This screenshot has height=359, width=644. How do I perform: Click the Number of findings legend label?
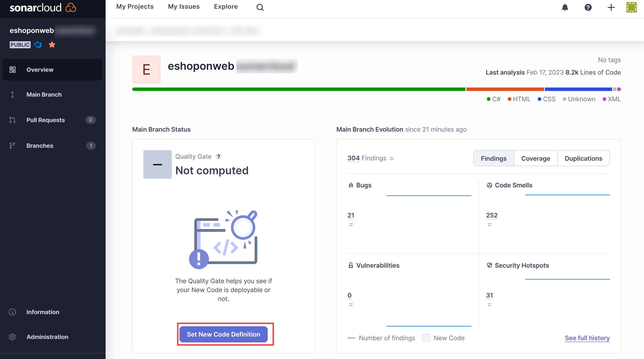[387, 338]
